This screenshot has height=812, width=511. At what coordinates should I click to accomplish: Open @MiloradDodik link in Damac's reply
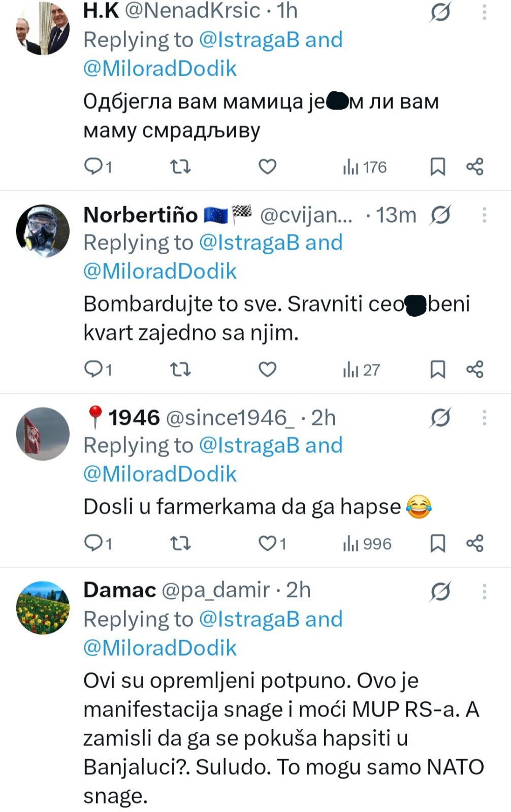pos(160,648)
